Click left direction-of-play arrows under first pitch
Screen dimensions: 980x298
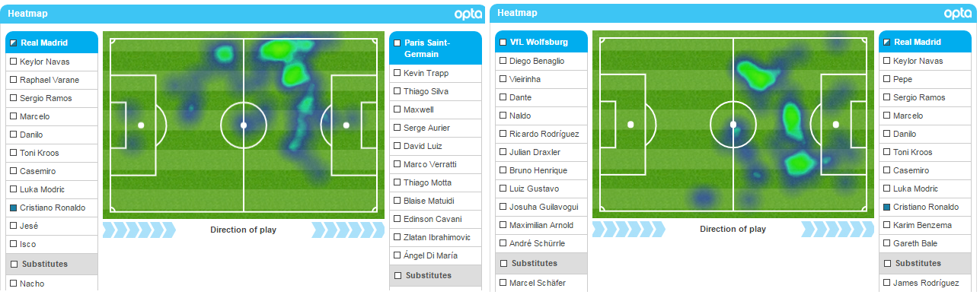pyautogui.click(x=139, y=230)
